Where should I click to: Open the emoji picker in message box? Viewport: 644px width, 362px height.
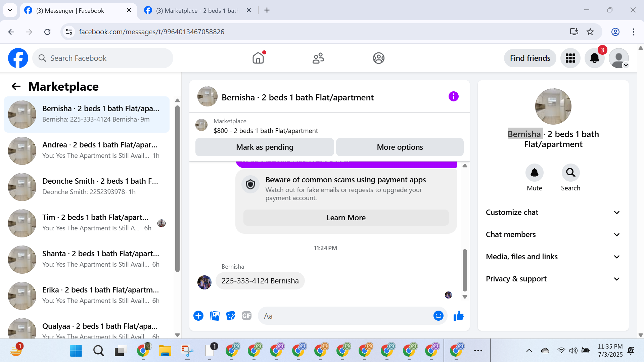tap(438, 316)
